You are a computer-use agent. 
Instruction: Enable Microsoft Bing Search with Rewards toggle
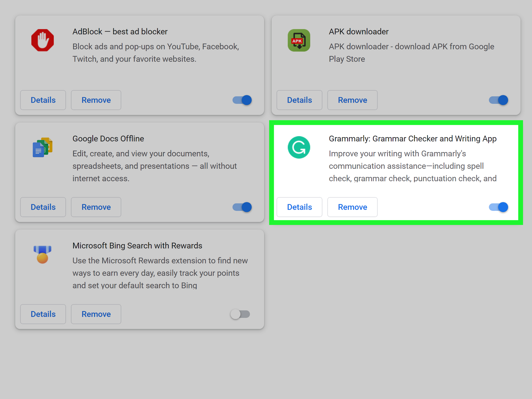click(x=240, y=314)
